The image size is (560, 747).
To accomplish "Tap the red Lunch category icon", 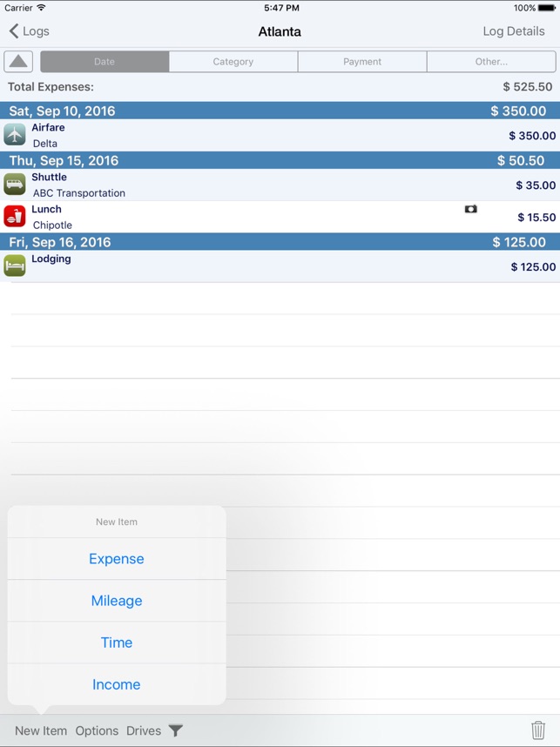I will [x=15, y=217].
